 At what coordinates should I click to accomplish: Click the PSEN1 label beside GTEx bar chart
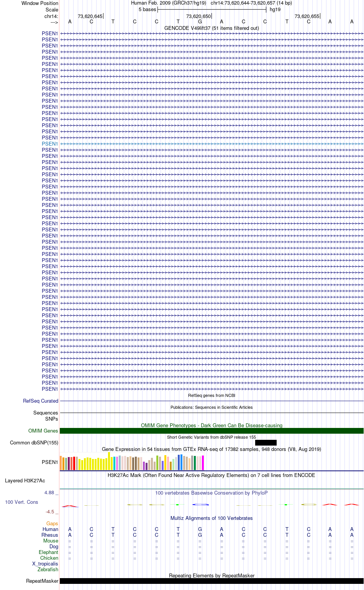tap(50, 462)
